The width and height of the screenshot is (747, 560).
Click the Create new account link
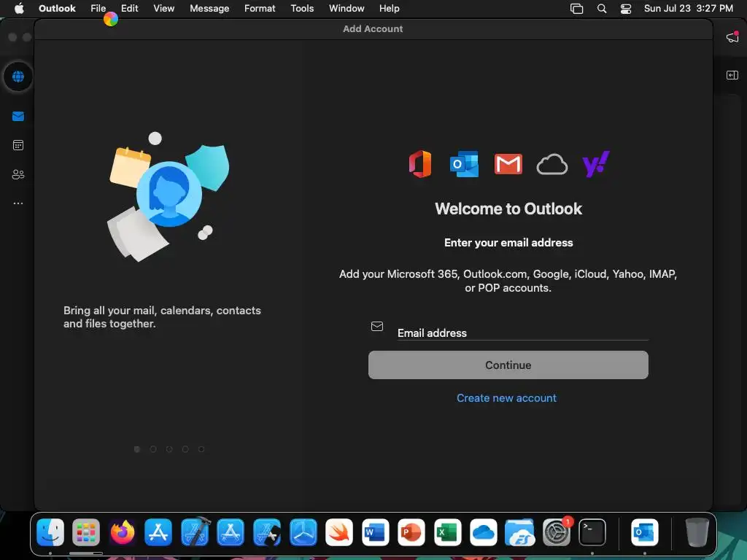coord(506,397)
